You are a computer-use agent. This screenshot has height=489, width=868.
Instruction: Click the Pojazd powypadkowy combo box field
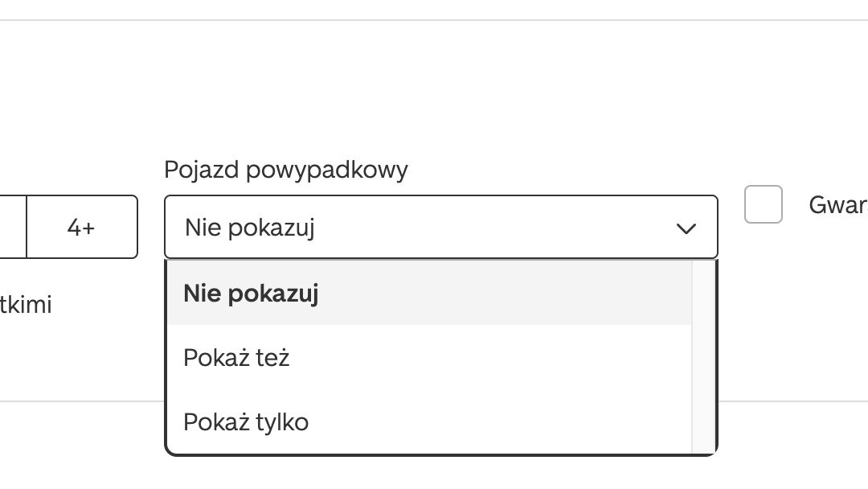point(440,228)
